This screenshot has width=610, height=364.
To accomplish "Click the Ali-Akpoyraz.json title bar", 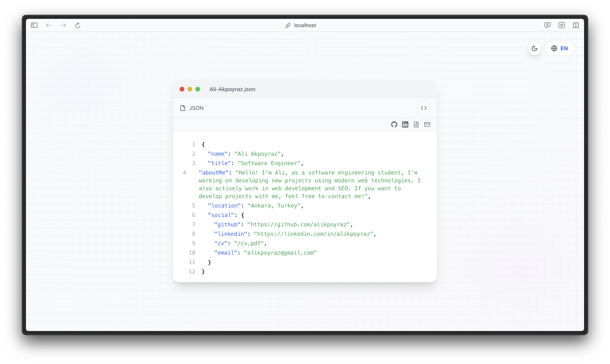I will click(232, 89).
